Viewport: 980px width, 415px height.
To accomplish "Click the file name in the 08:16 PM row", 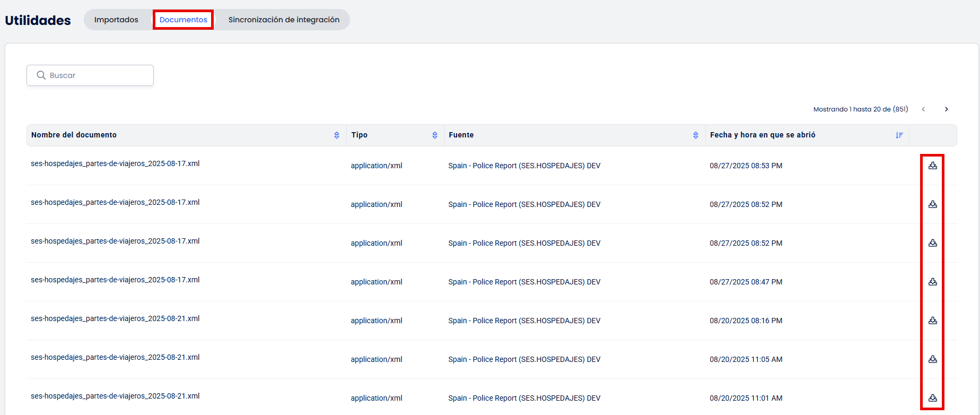I will point(115,318).
